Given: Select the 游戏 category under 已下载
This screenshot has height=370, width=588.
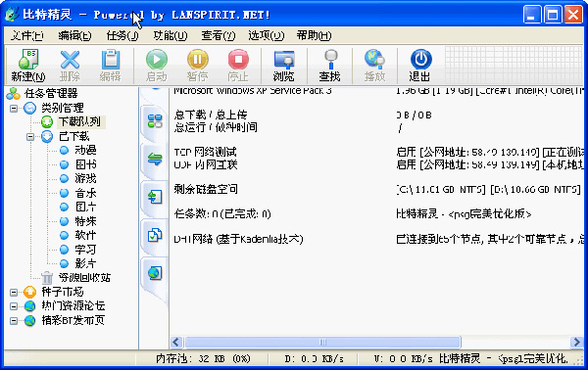Looking at the screenshot, I should (x=85, y=178).
